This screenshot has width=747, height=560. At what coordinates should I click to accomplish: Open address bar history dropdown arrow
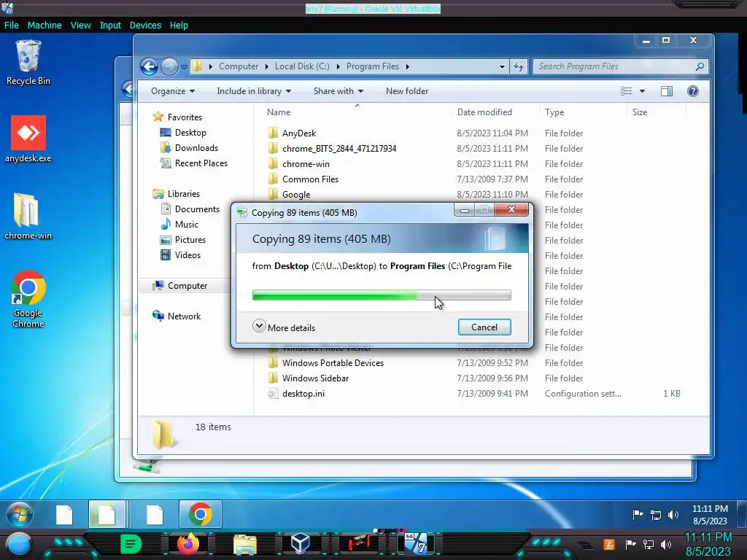click(502, 66)
